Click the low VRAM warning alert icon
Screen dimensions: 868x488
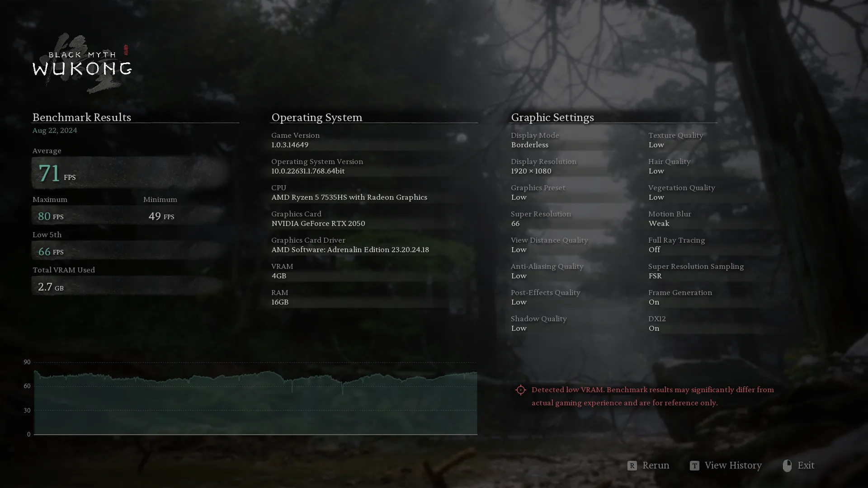coord(520,389)
